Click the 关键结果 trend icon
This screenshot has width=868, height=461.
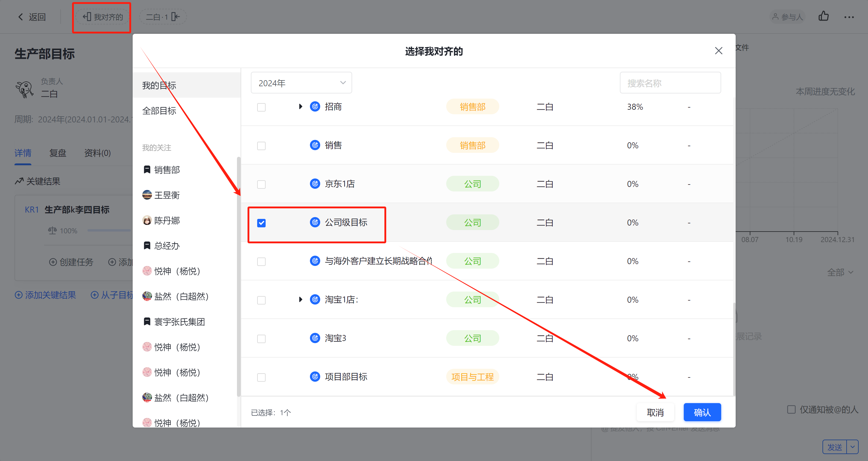(19, 181)
